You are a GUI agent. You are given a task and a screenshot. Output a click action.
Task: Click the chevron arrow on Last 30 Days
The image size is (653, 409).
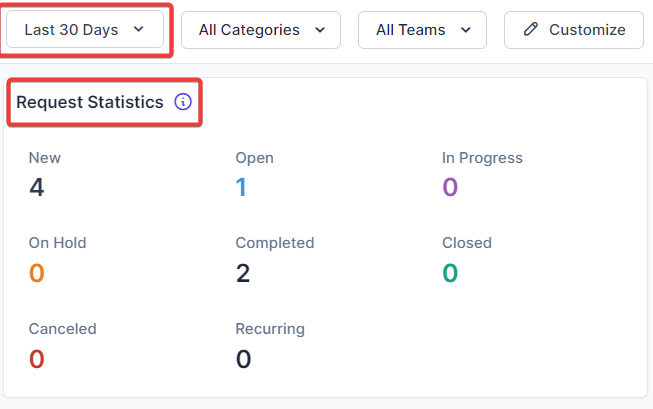139,30
